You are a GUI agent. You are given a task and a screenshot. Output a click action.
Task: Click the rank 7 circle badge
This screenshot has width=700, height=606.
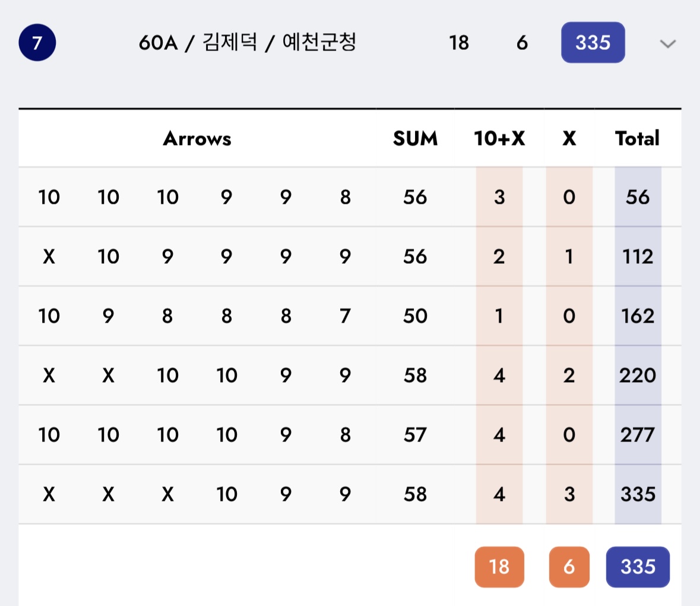(37, 43)
